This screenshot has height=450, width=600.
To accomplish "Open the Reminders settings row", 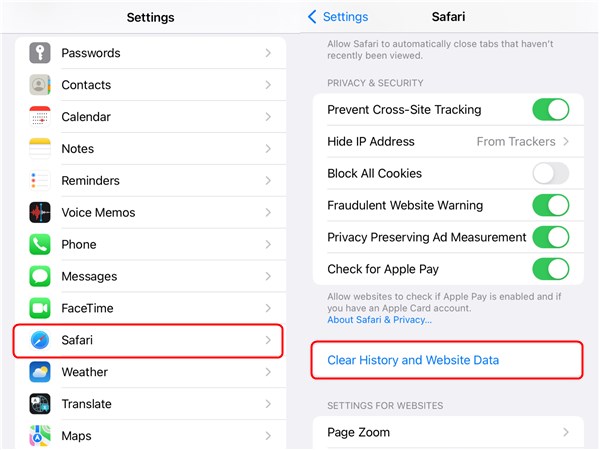I will [150, 181].
